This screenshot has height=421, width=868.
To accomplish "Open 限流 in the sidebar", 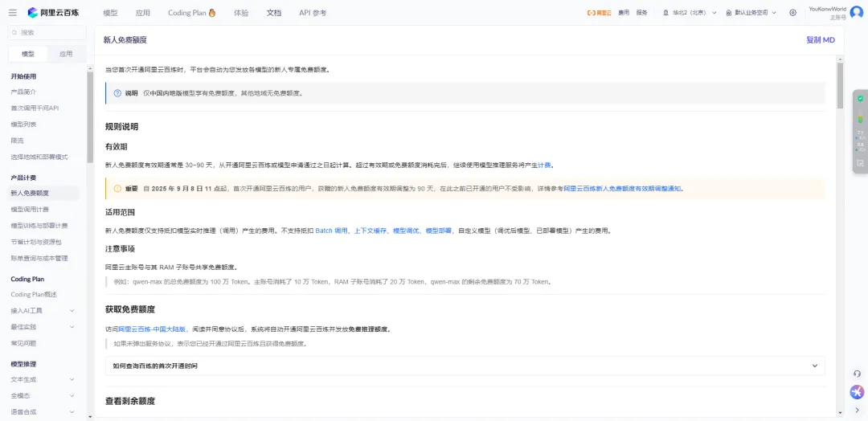I will (x=16, y=141).
